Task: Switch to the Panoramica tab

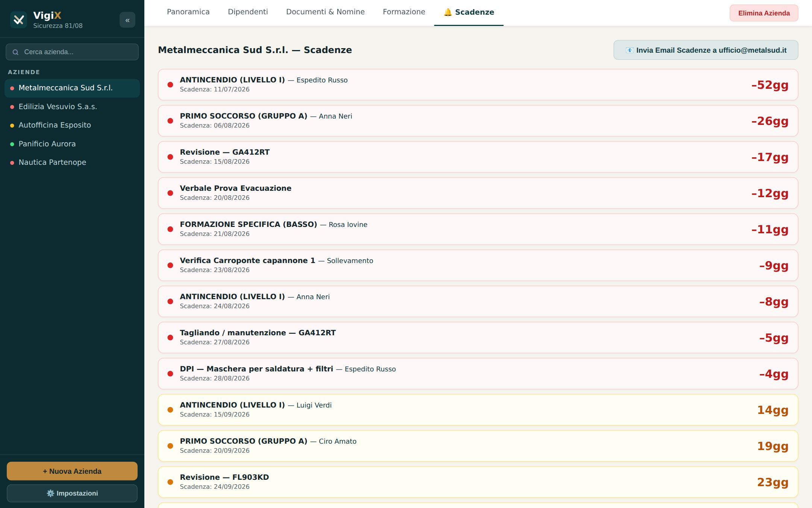Action: 188,12
